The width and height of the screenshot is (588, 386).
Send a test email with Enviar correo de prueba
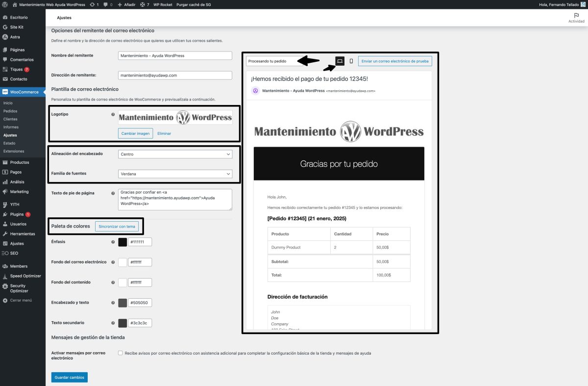[396, 61]
